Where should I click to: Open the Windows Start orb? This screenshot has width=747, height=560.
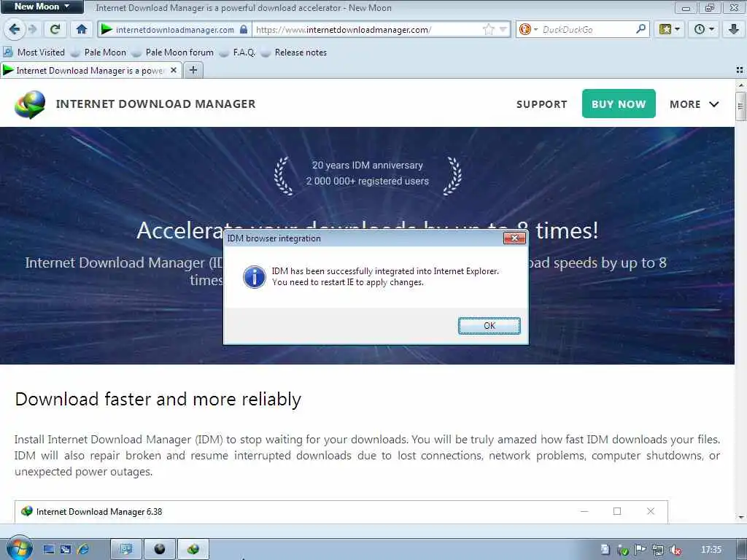(x=19, y=548)
